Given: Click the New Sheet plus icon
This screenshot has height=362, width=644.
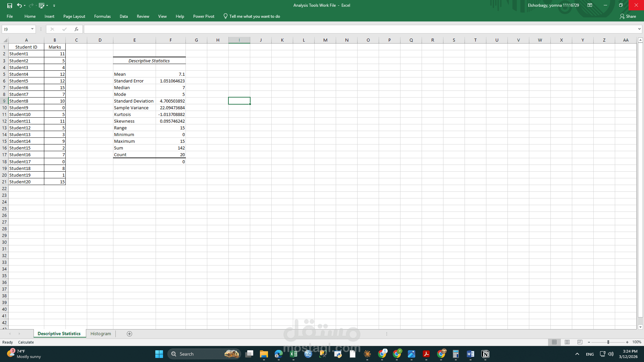Looking at the screenshot, I should 129,334.
